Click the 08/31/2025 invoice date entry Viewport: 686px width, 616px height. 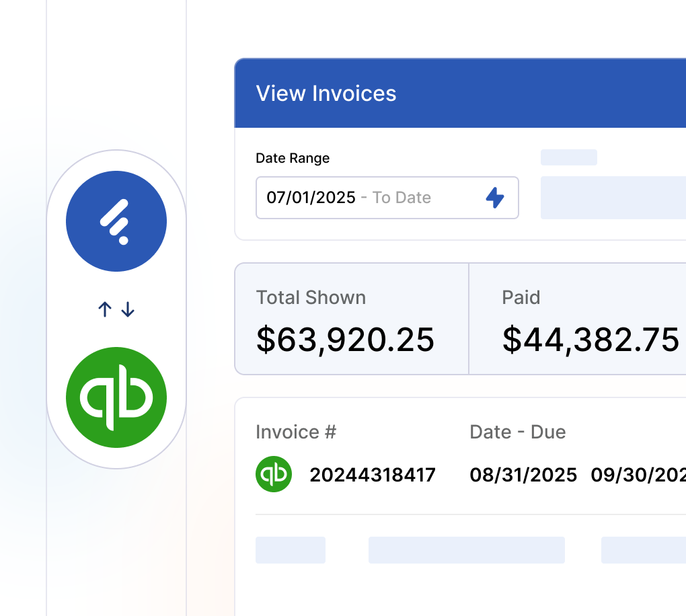tap(523, 474)
